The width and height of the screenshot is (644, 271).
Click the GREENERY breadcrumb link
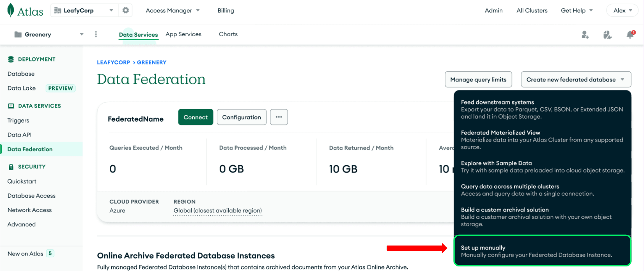(152, 62)
